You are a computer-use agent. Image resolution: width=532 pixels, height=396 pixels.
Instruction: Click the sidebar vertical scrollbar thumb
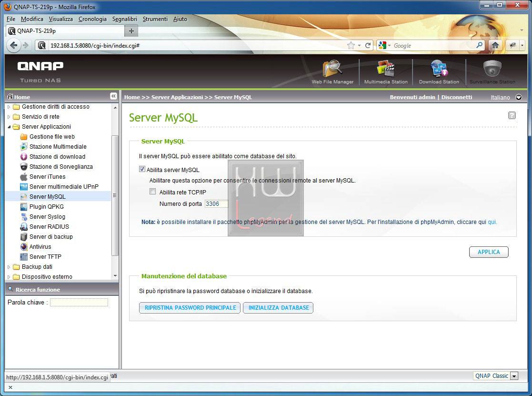click(x=115, y=195)
